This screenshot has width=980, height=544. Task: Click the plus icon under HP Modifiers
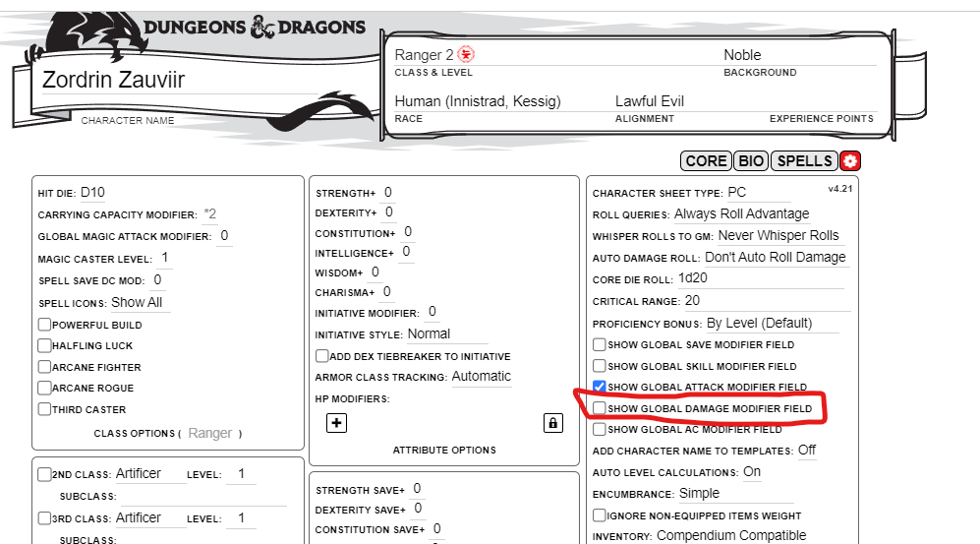coord(337,423)
